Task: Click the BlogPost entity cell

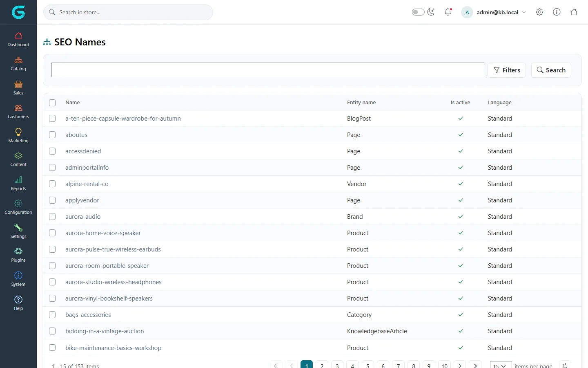Action: tap(359, 119)
